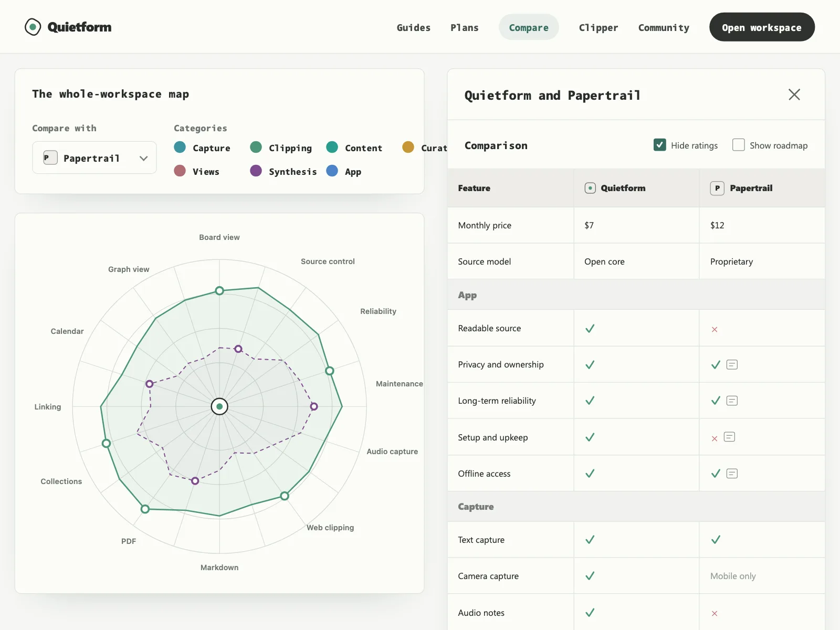This screenshot has width=840, height=630.
Task: Toggle the Clipping category swatch
Action: click(256, 147)
